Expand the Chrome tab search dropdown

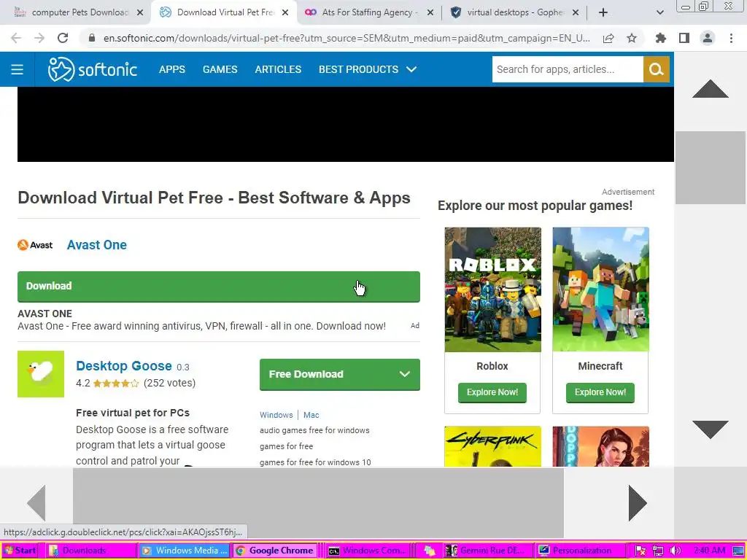pos(659,13)
